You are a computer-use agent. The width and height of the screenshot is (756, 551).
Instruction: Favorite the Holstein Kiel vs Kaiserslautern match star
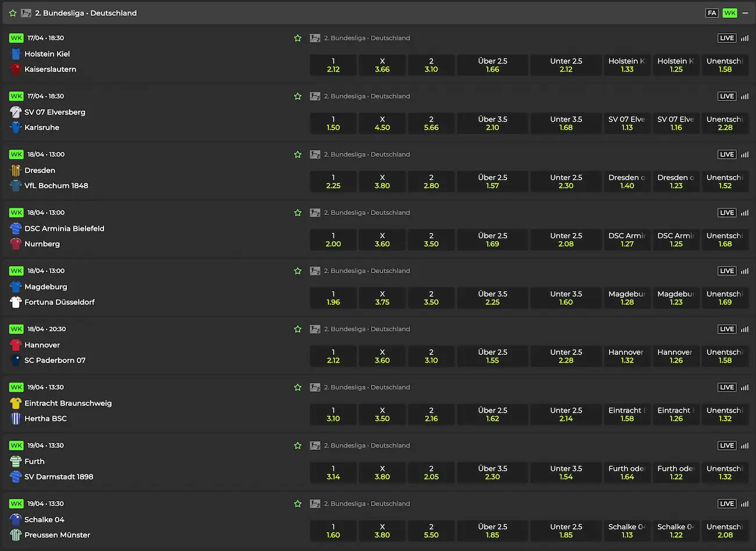point(298,38)
